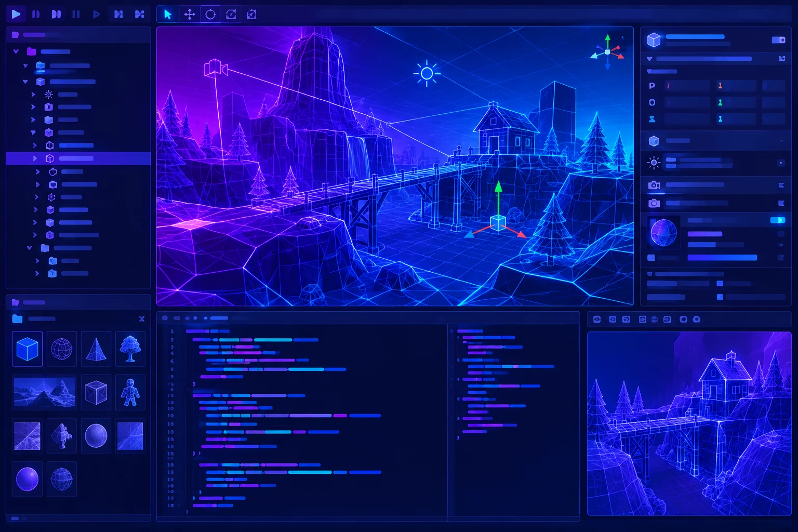Select the pyramid asset thumbnail

point(96,349)
